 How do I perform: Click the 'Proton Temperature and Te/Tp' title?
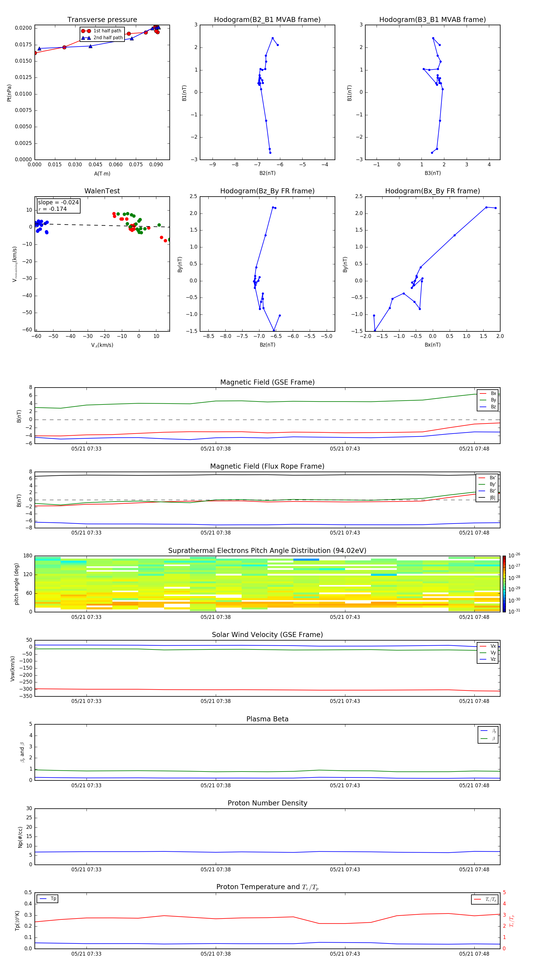(x=267, y=887)
